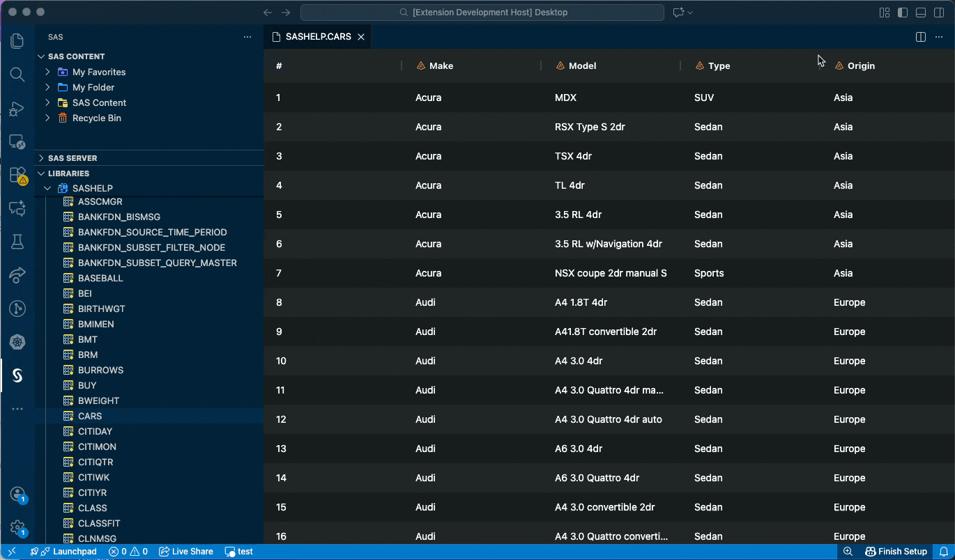Click Finish Setup in status bar
This screenshot has width=955, height=560.
(896, 552)
